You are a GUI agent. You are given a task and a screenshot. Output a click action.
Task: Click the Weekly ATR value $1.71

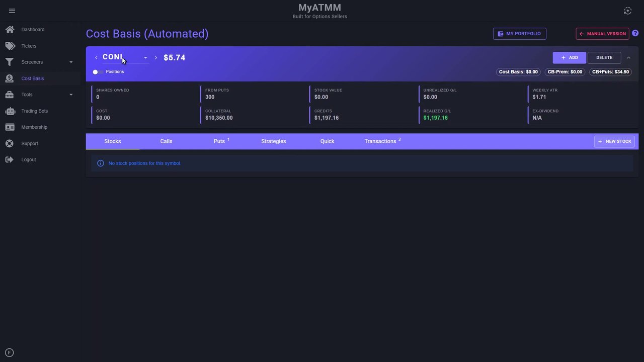pyautogui.click(x=539, y=97)
